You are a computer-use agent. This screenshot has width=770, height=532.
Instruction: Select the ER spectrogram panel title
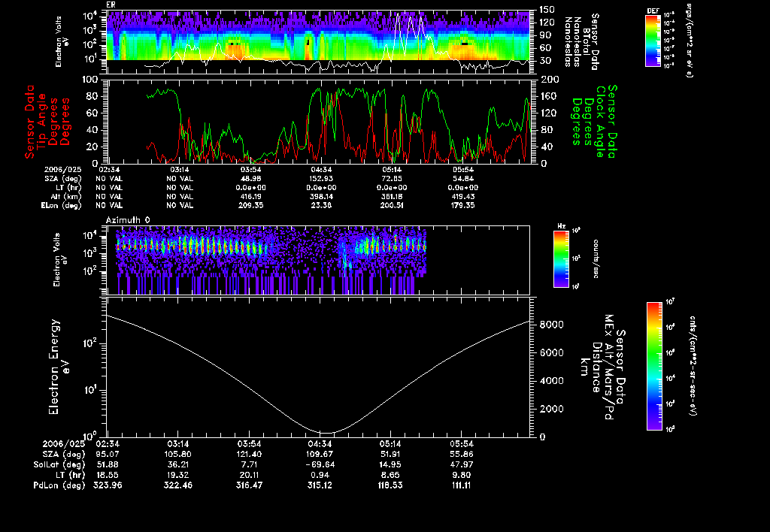tap(111, 5)
